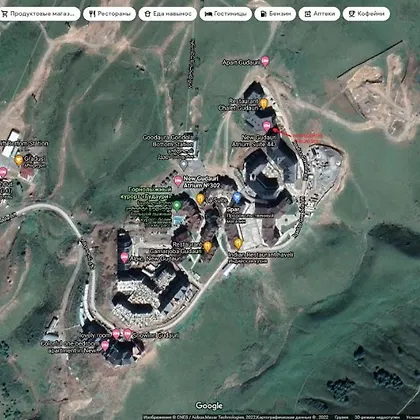Screen dimensions: 420x420
Task: Open pink hotel pin at far left edge
Action: tap(3, 172)
